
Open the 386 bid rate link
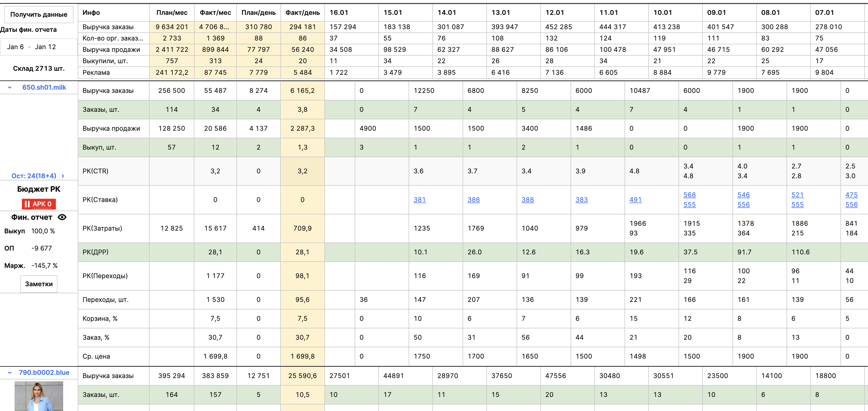pos(473,200)
